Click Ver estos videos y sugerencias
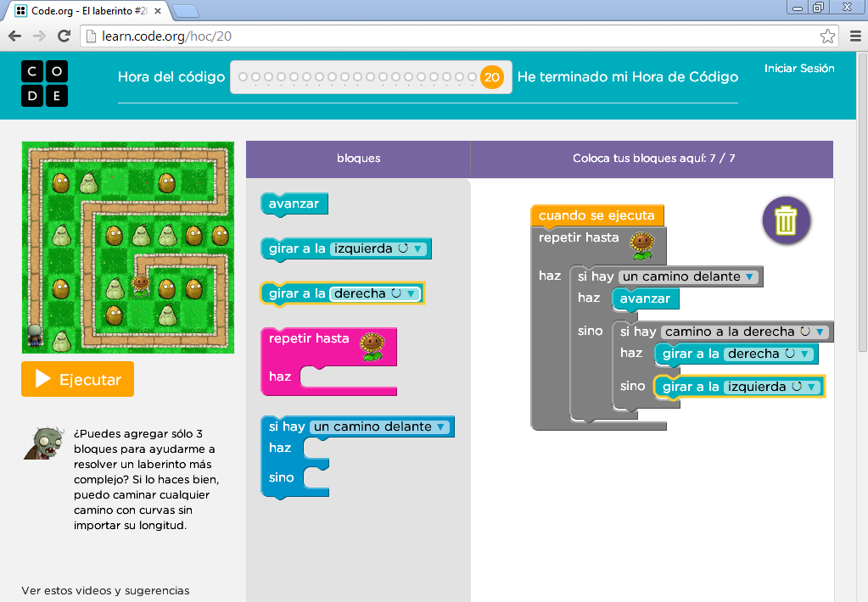The height and width of the screenshot is (602, 868). (x=105, y=590)
